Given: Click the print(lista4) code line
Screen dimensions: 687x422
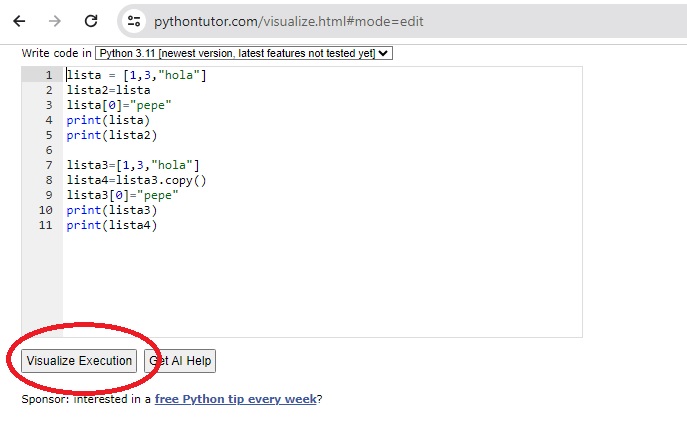Looking at the screenshot, I should tap(112, 225).
